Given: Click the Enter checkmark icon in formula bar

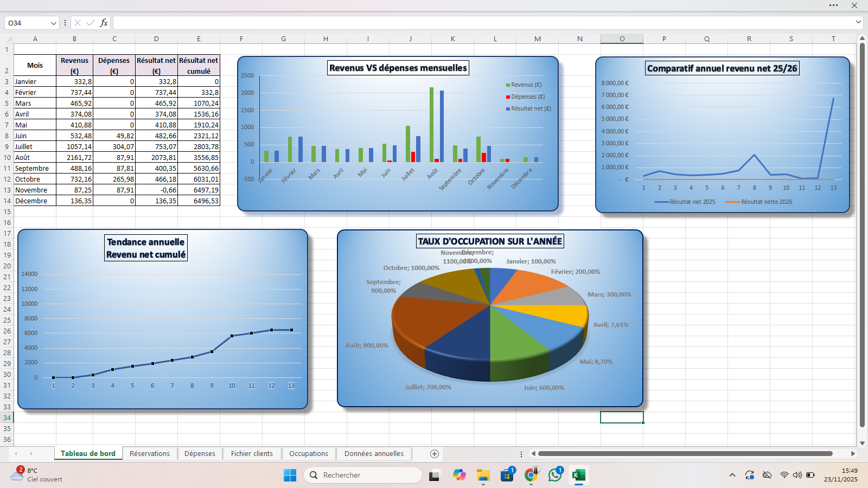Looking at the screenshot, I should tap(90, 23).
